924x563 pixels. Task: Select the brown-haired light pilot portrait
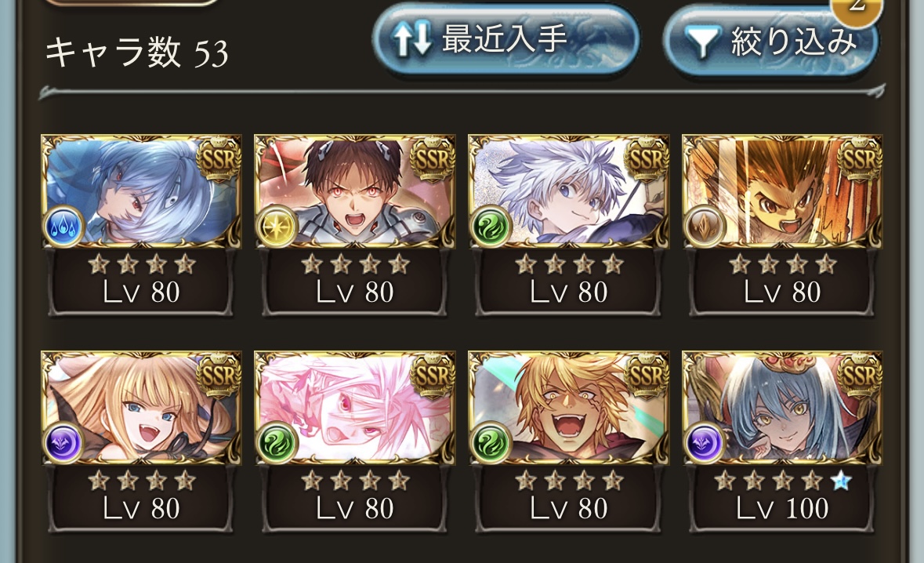pyautogui.click(x=355, y=191)
